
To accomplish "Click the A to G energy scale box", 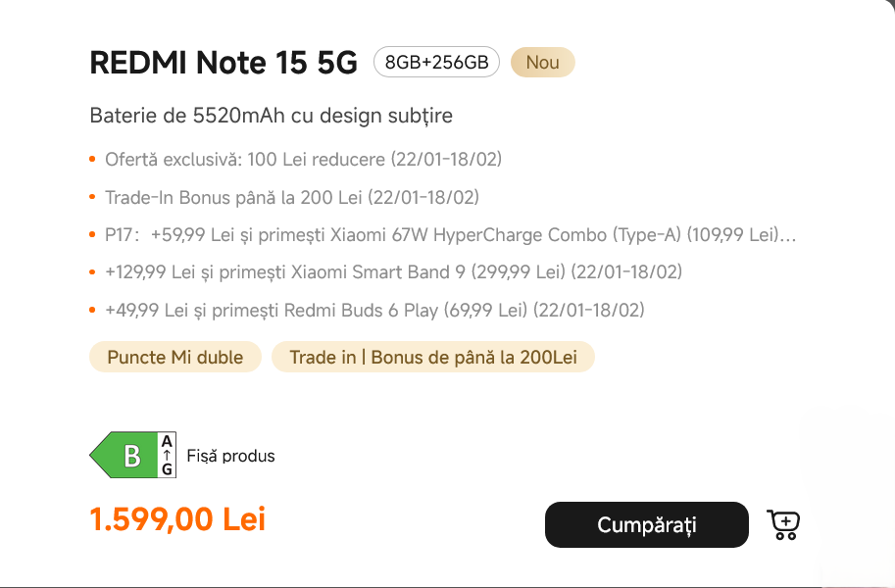I will coord(168,456).
